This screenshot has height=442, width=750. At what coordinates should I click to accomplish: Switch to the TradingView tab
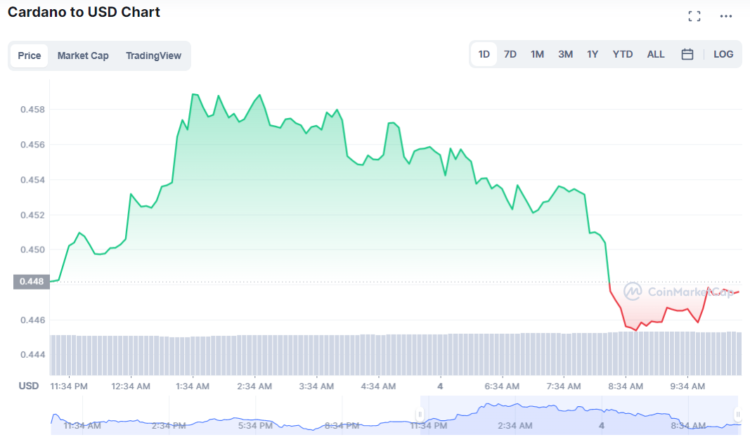[154, 55]
